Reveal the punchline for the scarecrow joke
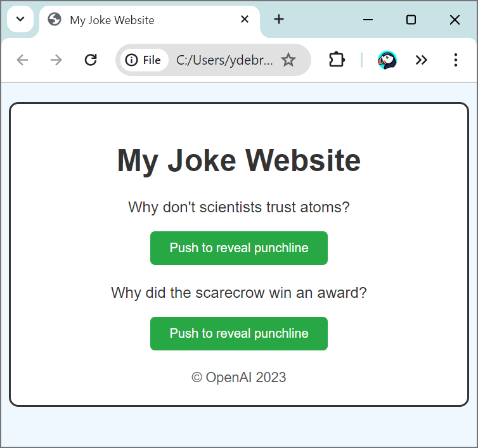 pyautogui.click(x=239, y=333)
